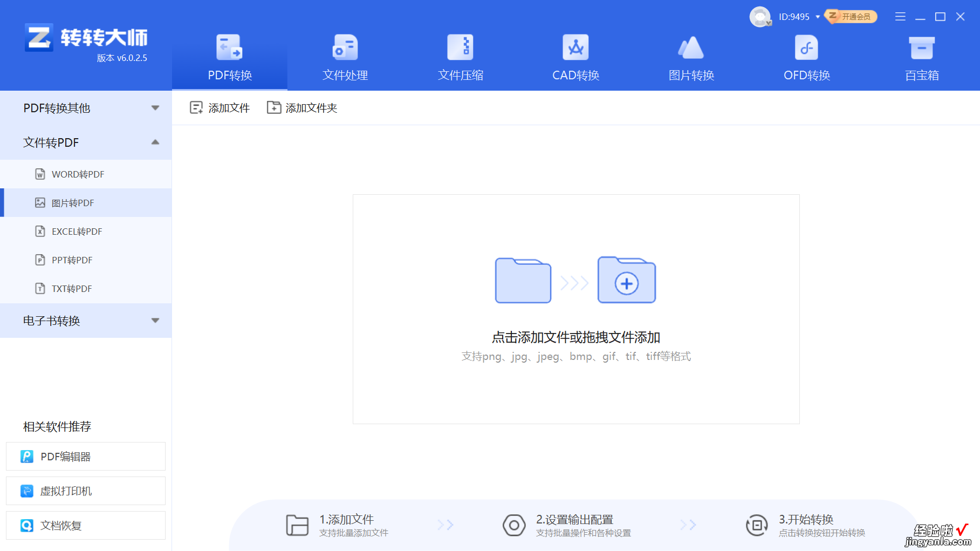Click the step 2 settings ring icon

tap(514, 525)
